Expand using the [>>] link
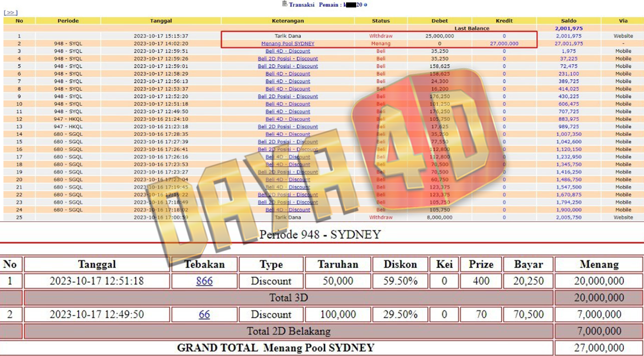644x356 pixels. [10, 13]
